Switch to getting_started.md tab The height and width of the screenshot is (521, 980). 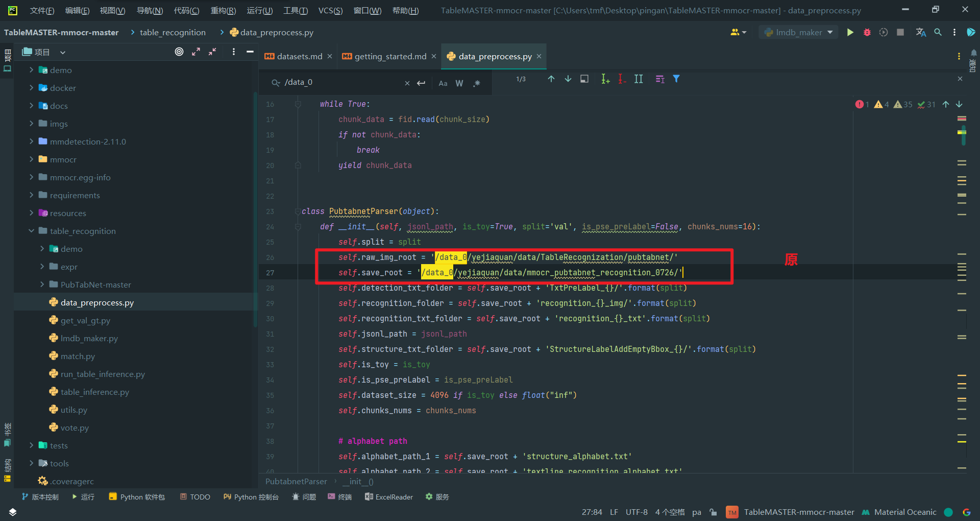point(390,56)
